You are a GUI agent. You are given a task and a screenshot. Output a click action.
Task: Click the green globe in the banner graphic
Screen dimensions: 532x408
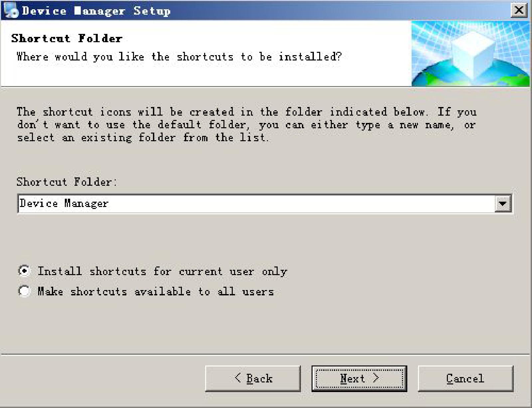click(x=470, y=75)
